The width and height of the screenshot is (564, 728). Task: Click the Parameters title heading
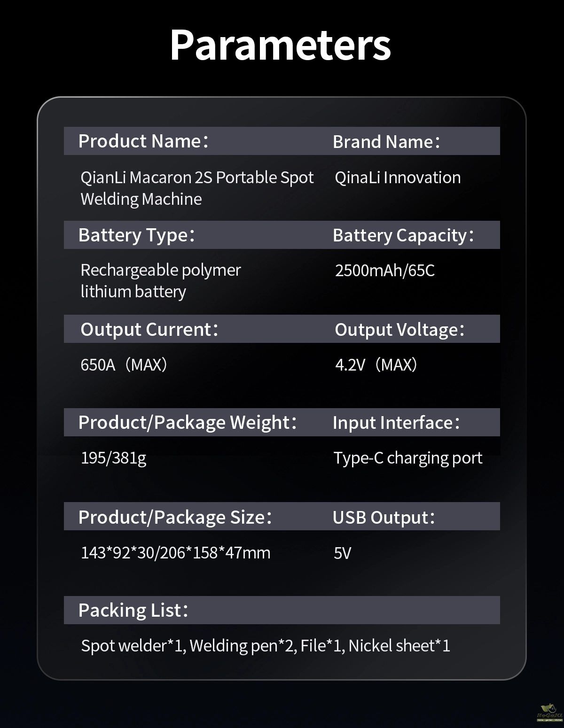281,46
